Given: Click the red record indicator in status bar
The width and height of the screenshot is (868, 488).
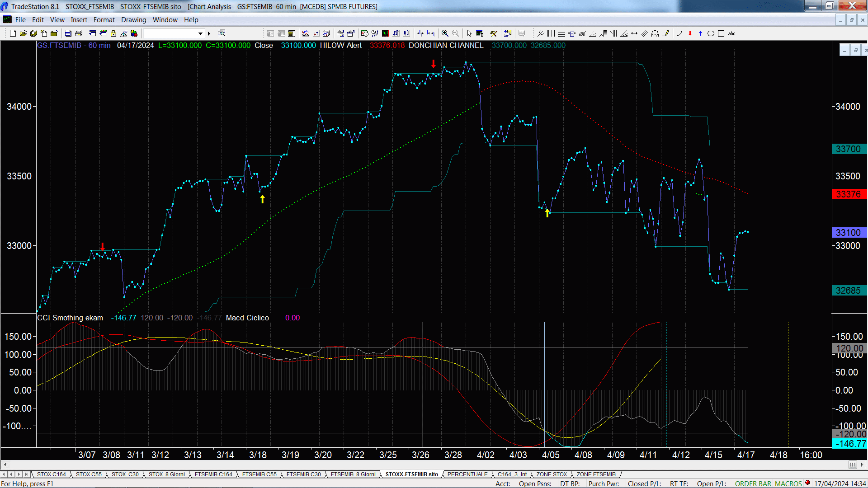Looking at the screenshot, I should click(807, 483).
